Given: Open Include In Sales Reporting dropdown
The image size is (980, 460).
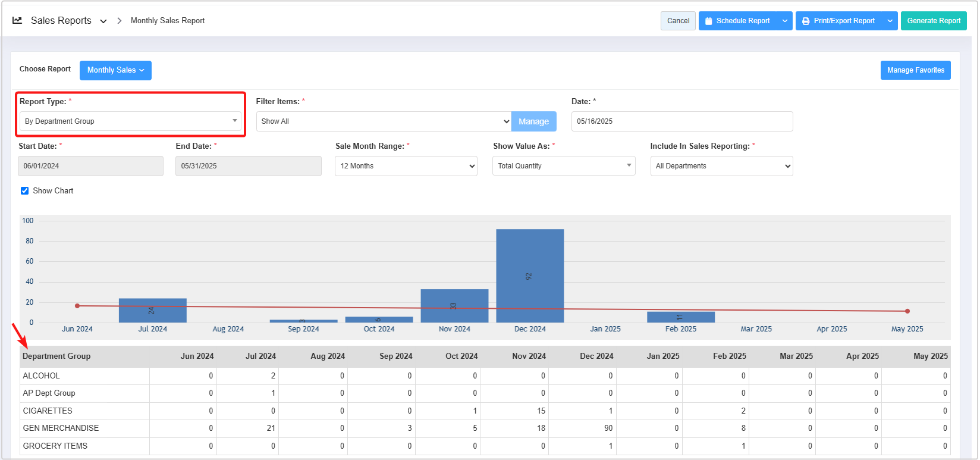Looking at the screenshot, I should [x=721, y=166].
